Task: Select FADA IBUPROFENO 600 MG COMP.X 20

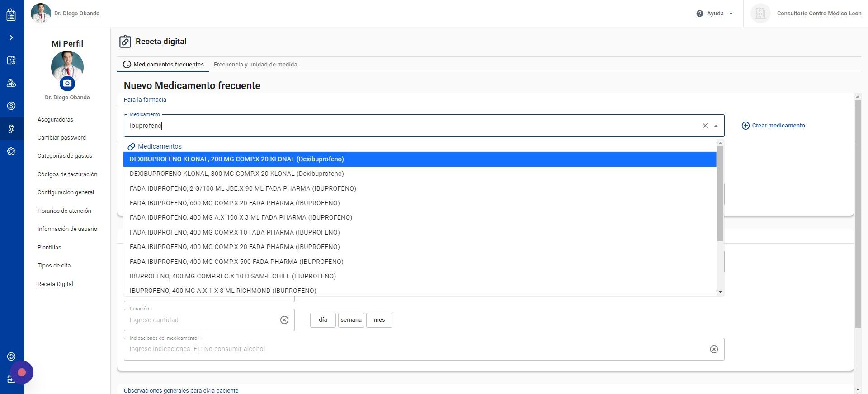Action: [420, 203]
